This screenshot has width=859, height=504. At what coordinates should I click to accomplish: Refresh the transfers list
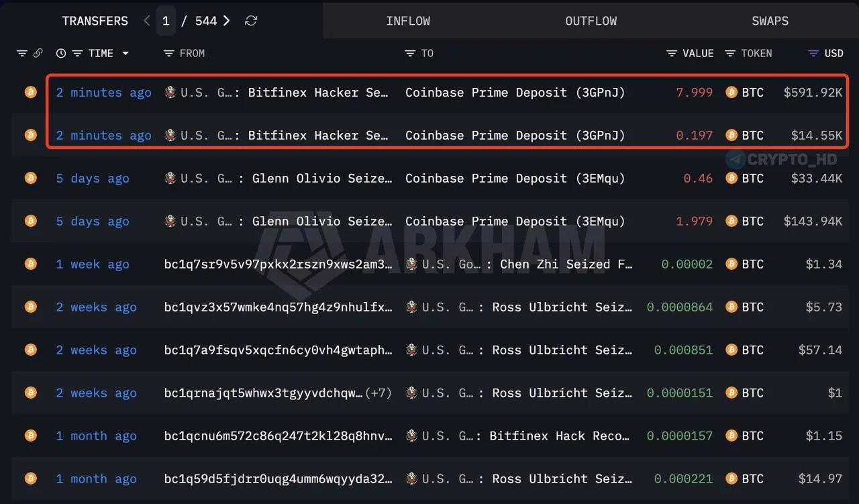[250, 21]
